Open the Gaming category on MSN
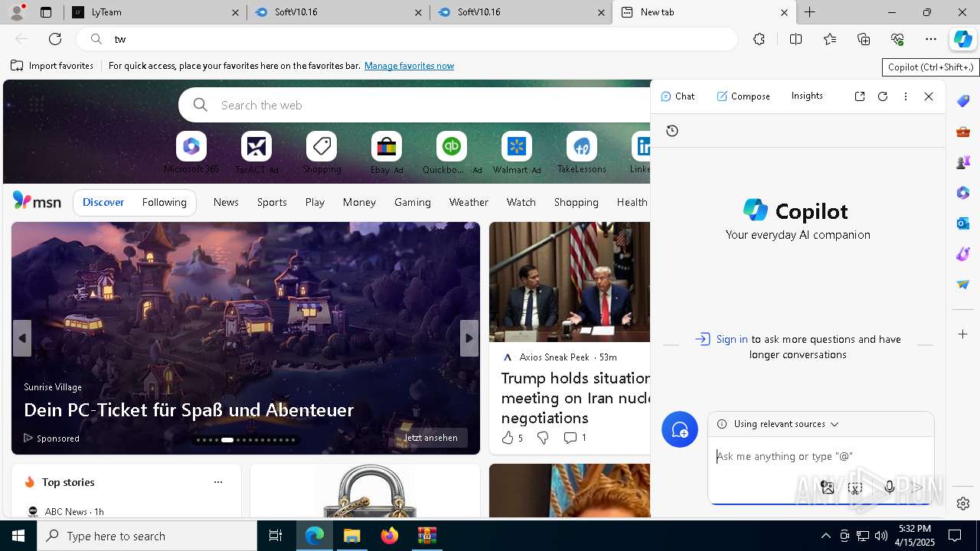980x551 pixels. pos(413,202)
